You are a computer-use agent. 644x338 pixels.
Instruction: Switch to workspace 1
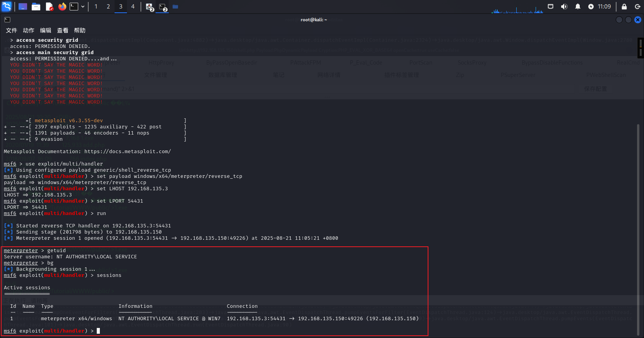click(96, 7)
